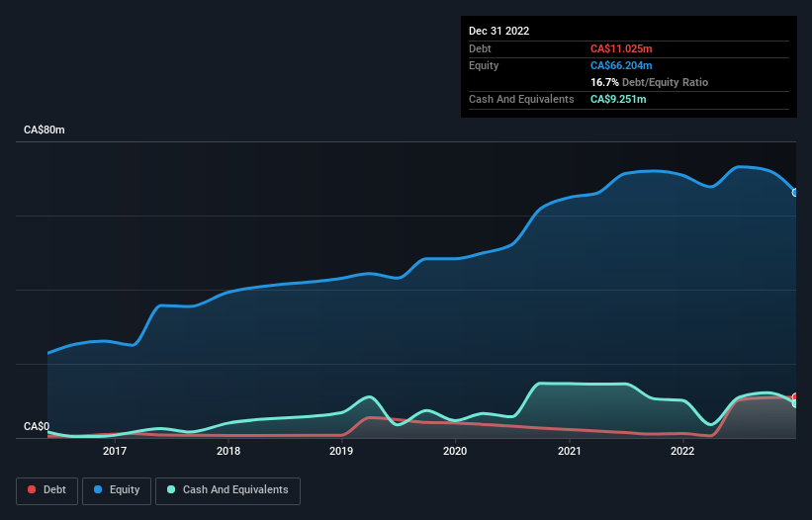This screenshot has width=812, height=520.
Task: Click the CA$0 y-axis label
Action: 37,426
